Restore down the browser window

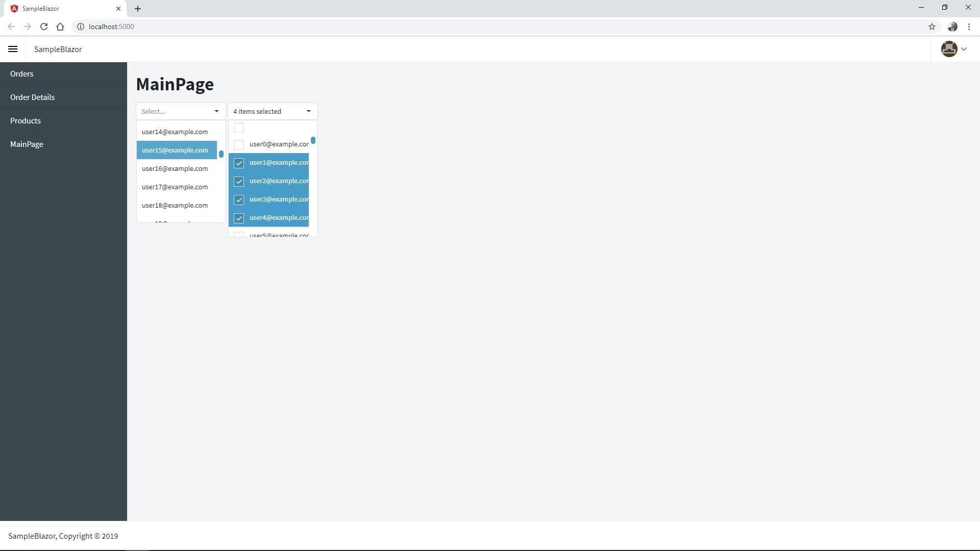click(x=945, y=8)
